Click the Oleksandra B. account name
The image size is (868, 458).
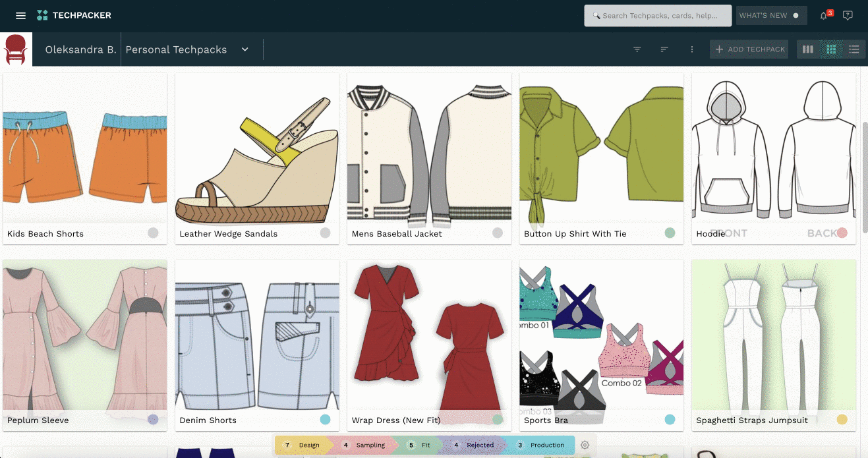[x=80, y=49]
